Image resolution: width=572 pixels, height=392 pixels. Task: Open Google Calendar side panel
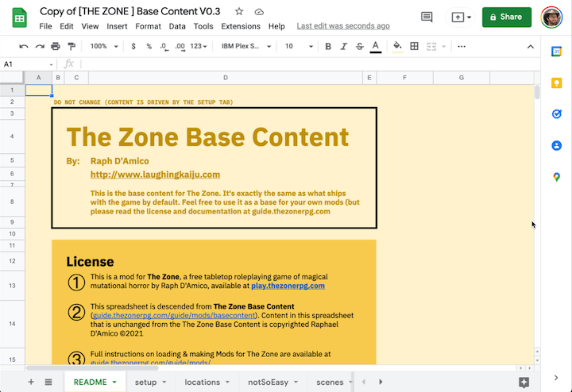tap(556, 52)
